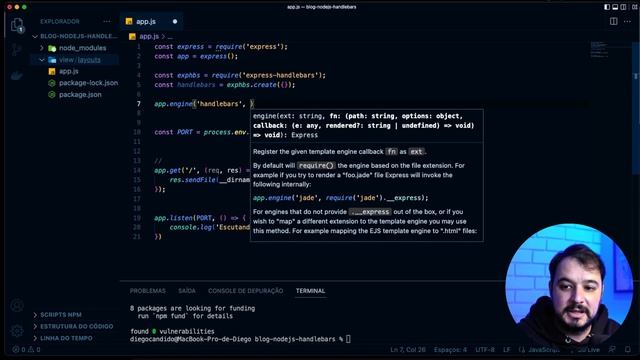Click the terminal prompt input line
The width and height of the screenshot is (640, 360).
[240, 339]
